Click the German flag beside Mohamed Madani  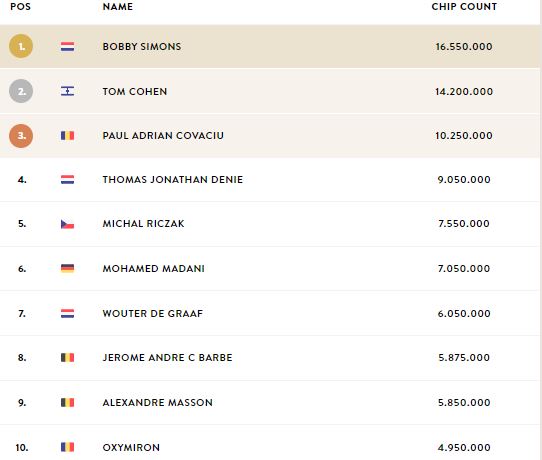(x=67, y=269)
